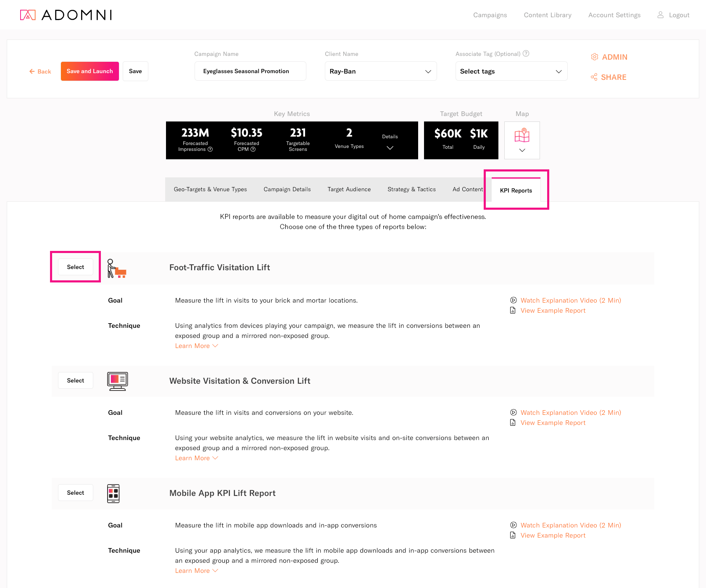Screen dimensions: 706x588
Task: Open the Select tags dropdown
Action: (511, 71)
